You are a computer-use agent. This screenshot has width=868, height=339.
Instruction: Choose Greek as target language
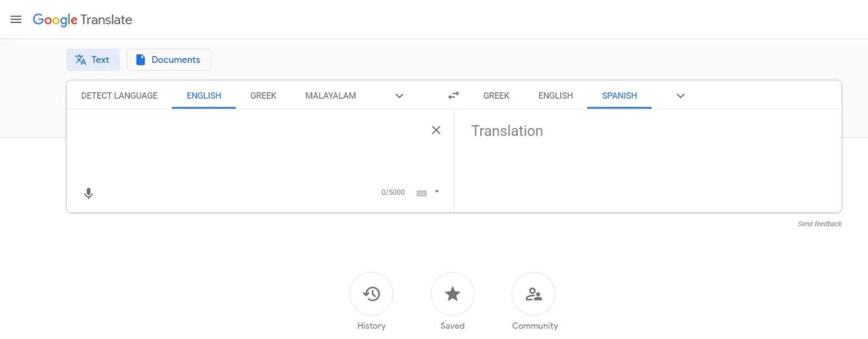click(496, 95)
